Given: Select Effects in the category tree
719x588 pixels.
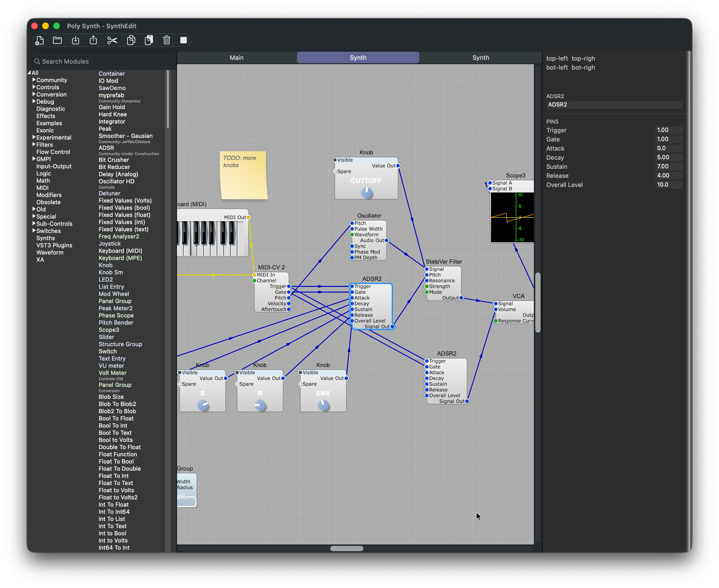Looking at the screenshot, I should tap(46, 116).
